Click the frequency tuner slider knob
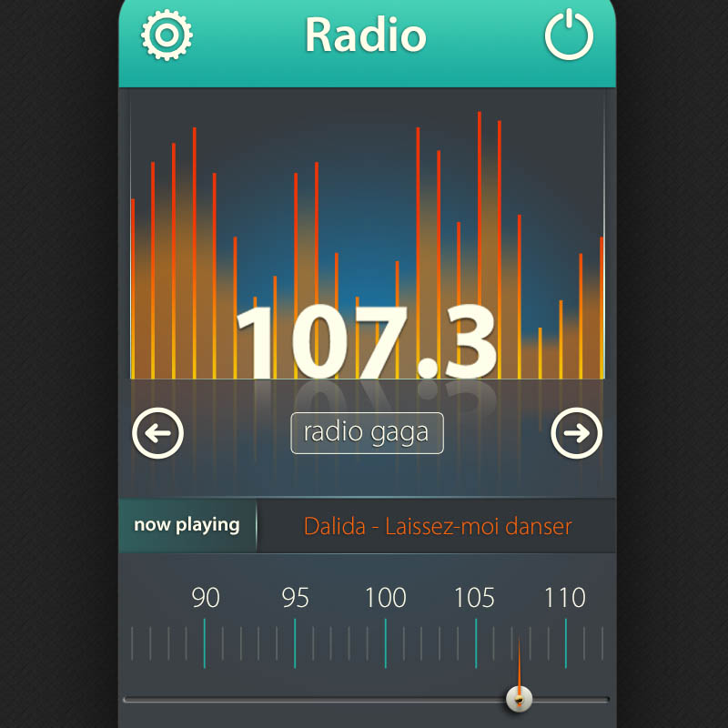728x728 pixels. (x=519, y=699)
